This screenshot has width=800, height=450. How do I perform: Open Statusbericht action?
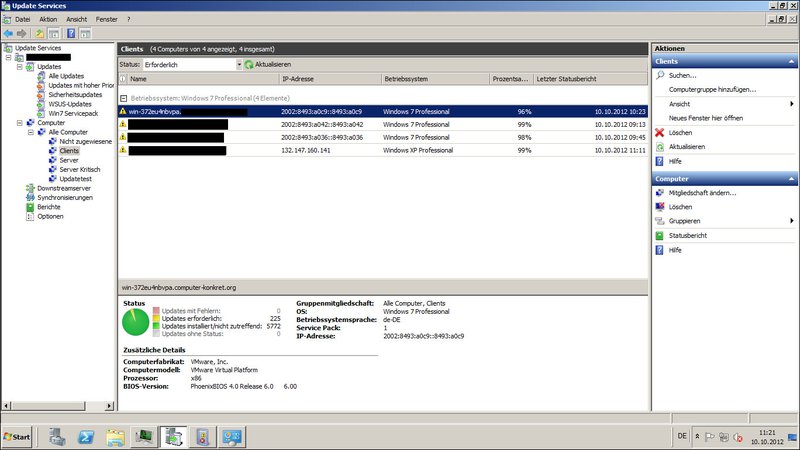point(688,236)
